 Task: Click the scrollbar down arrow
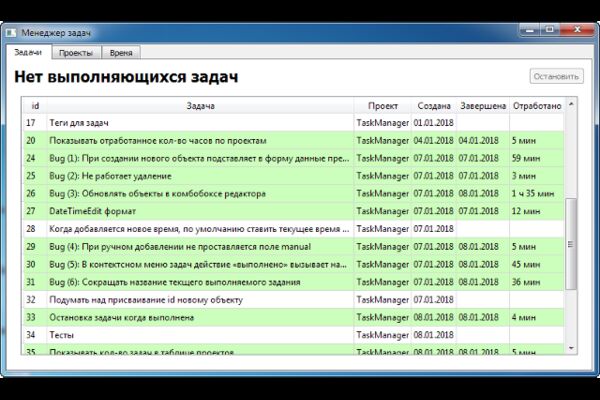(571, 348)
